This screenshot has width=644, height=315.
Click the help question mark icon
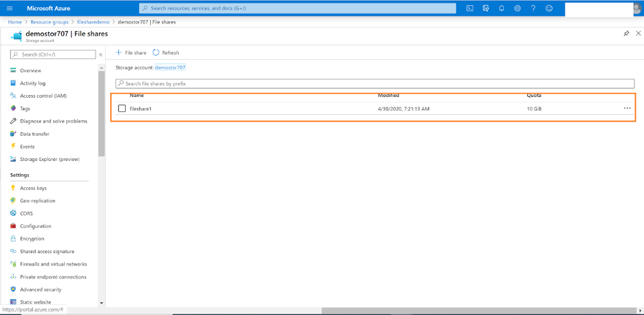[x=533, y=8]
